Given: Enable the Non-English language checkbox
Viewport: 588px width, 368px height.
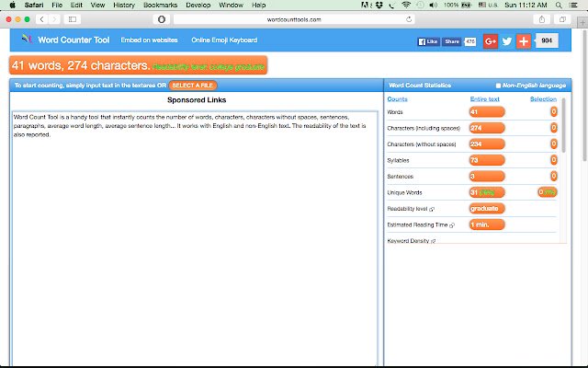Looking at the screenshot, I should click(x=498, y=86).
